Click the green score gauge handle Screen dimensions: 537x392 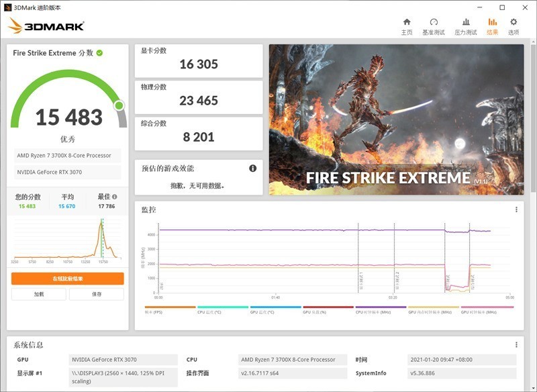point(119,105)
